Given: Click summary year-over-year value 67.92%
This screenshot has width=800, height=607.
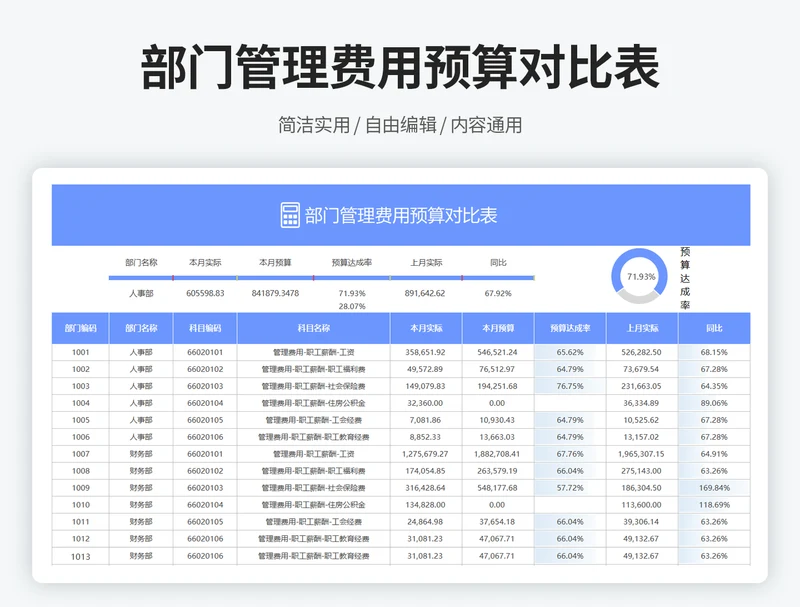Looking at the screenshot, I should [498, 293].
